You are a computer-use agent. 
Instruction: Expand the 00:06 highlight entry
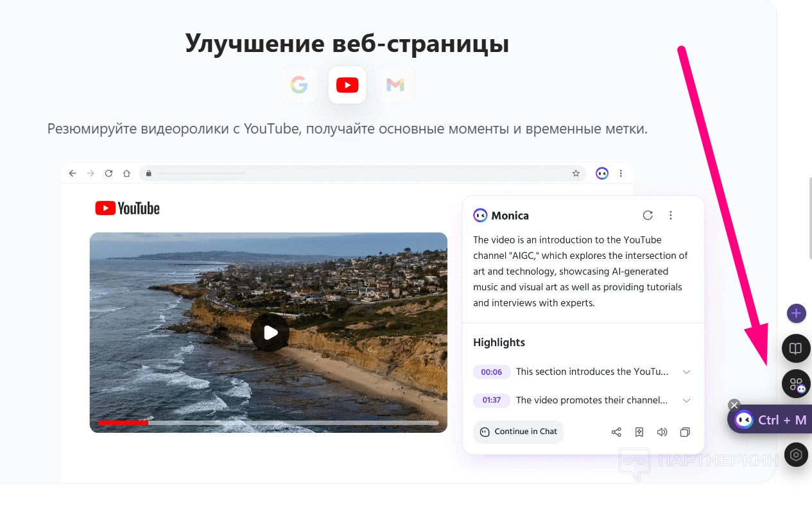click(x=686, y=372)
